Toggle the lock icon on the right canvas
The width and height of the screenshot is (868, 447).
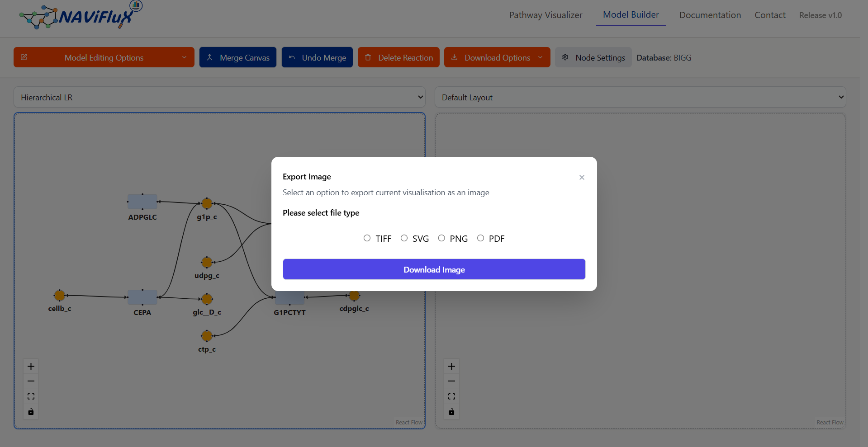(451, 412)
